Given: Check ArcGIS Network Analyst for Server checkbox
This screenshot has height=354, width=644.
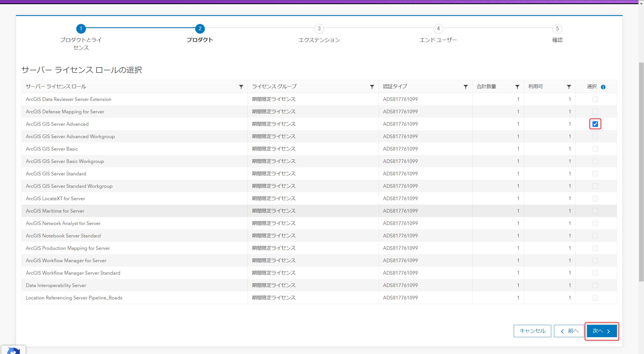Looking at the screenshot, I should [595, 223].
